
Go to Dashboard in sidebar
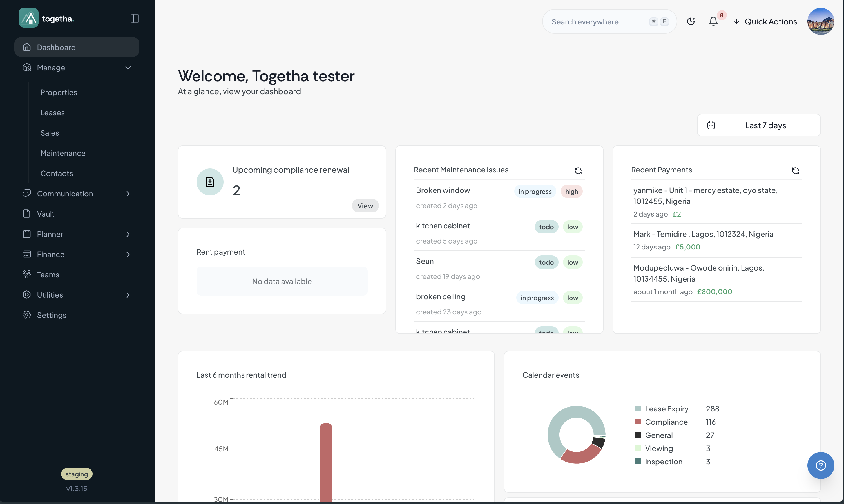pyautogui.click(x=77, y=47)
